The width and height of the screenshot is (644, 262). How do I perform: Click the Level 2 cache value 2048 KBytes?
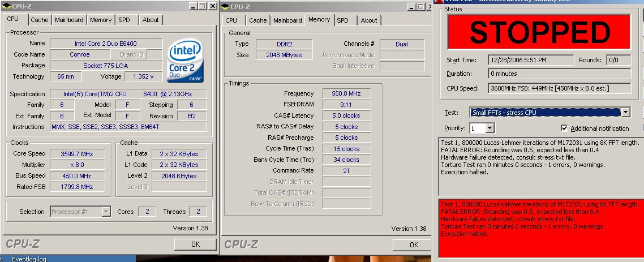click(x=179, y=176)
